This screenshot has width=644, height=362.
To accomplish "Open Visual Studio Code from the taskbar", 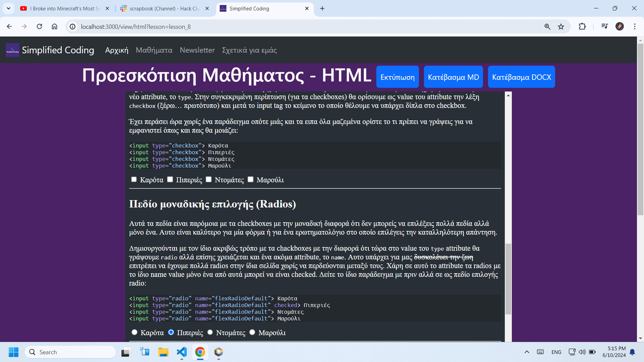I will (182, 352).
